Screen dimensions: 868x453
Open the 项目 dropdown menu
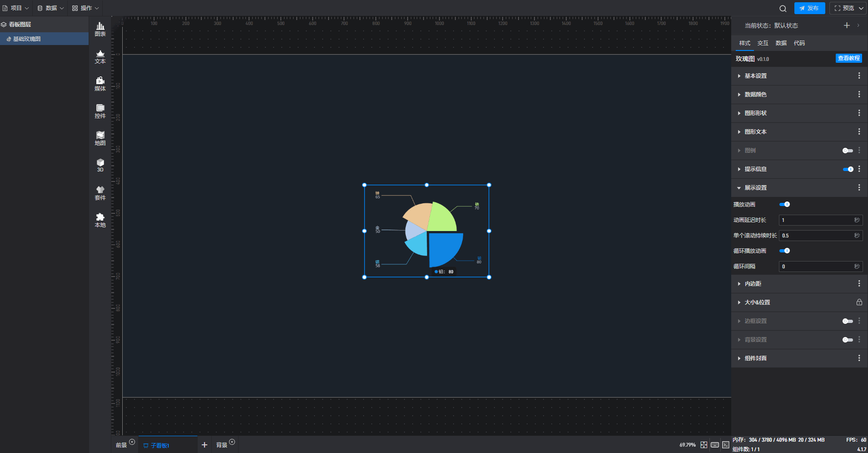(16, 8)
